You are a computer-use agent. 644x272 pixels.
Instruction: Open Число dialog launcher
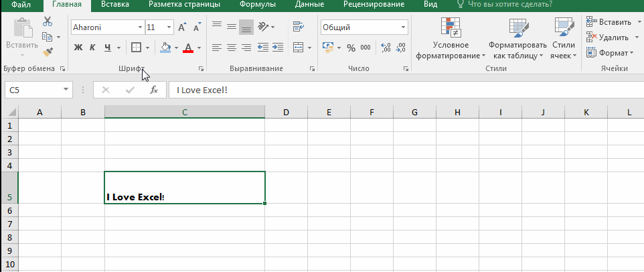pos(406,69)
